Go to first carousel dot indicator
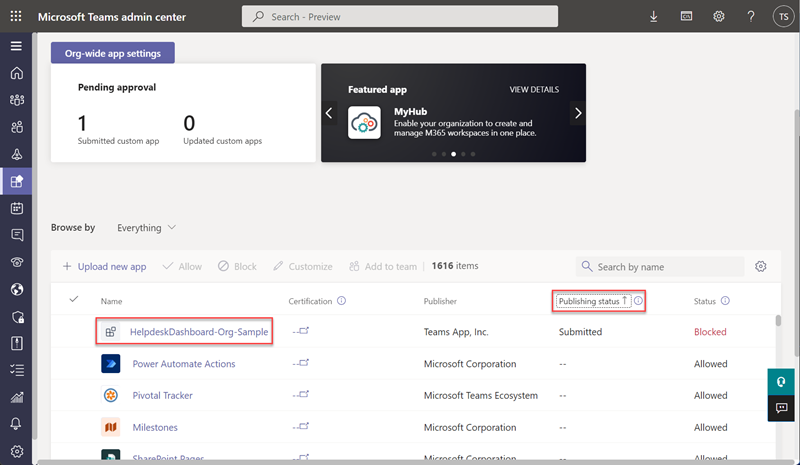The height and width of the screenshot is (465, 800). (434, 154)
